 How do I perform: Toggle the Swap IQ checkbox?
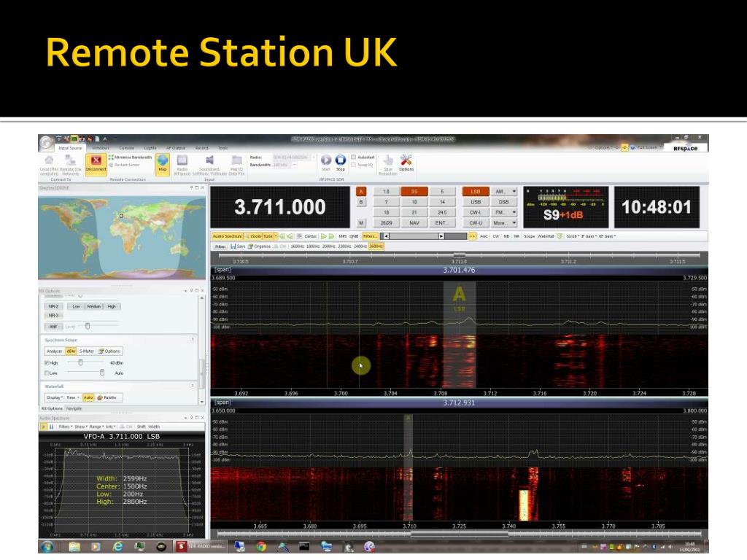tap(354, 165)
